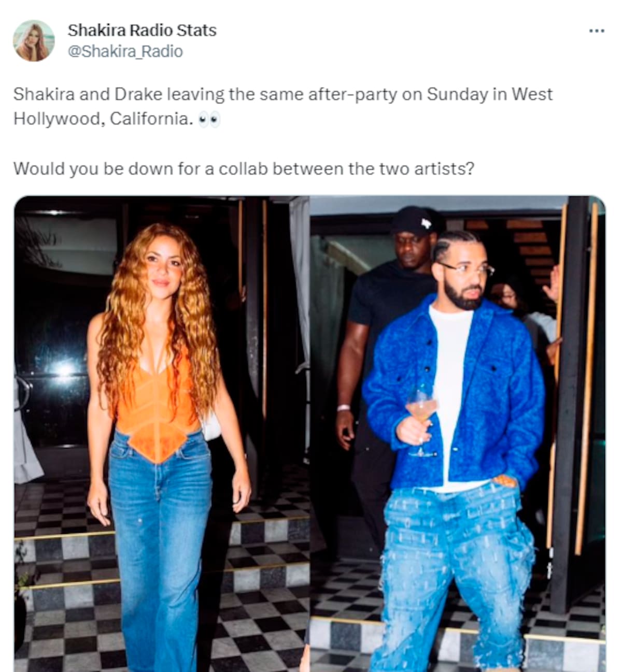622x672 pixels.
Task: Click the eyeglasses in the right photo
Action: [466, 268]
